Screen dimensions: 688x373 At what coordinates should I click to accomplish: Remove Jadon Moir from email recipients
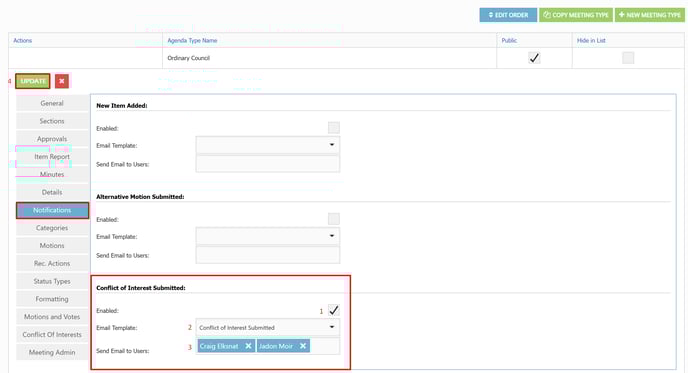pyautogui.click(x=303, y=346)
